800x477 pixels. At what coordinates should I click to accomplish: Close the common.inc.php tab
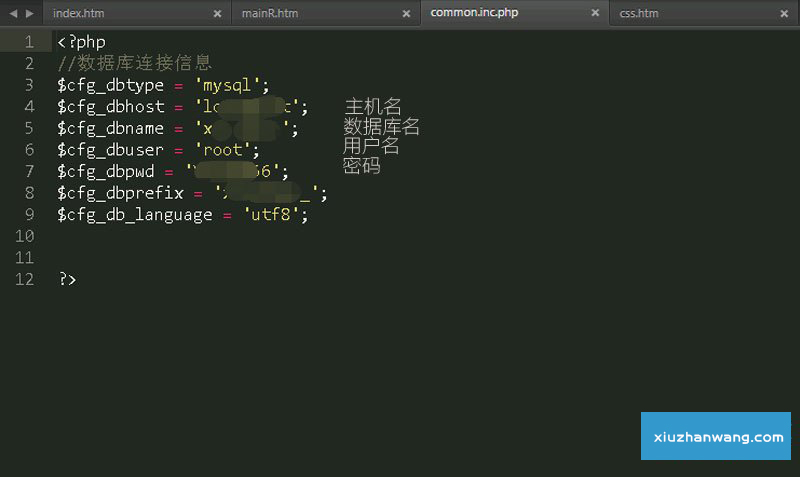[x=595, y=14]
